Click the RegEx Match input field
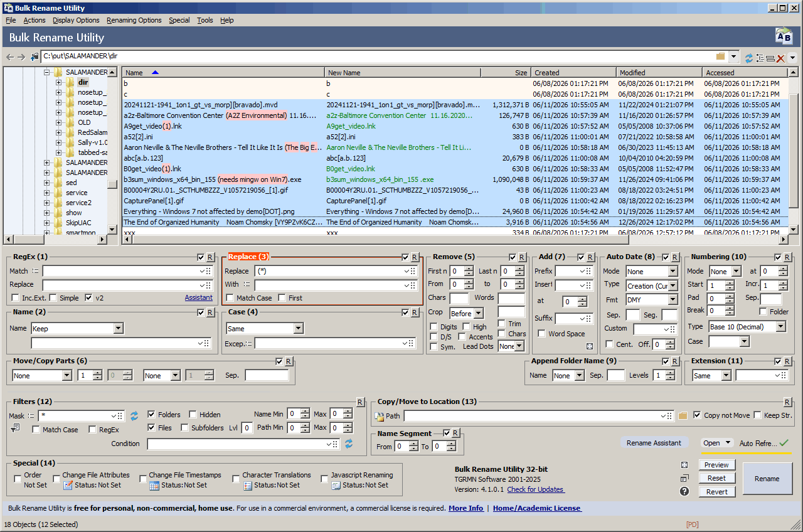This screenshot has width=803, height=532. [127, 271]
